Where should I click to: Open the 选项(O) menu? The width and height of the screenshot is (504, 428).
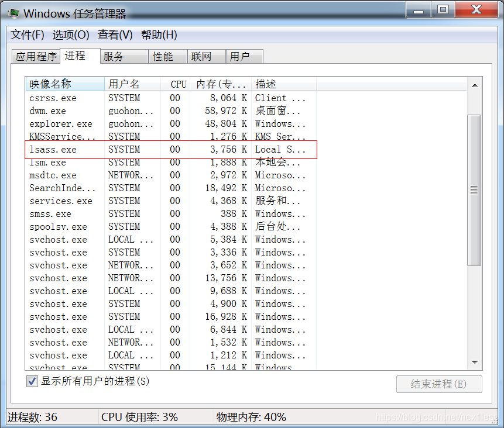(x=71, y=34)
